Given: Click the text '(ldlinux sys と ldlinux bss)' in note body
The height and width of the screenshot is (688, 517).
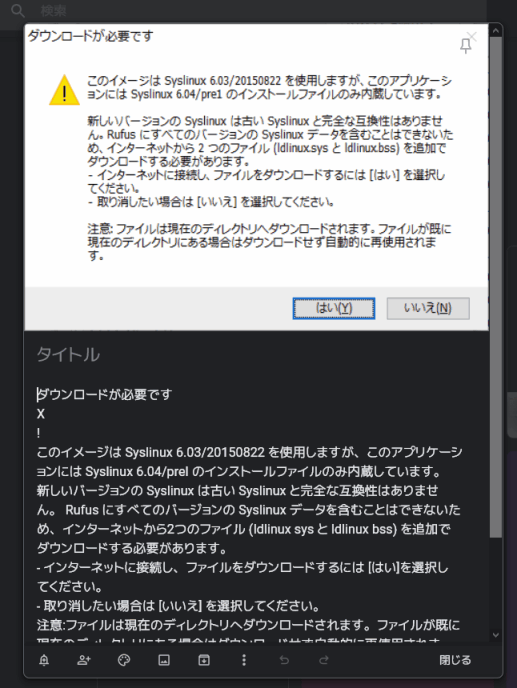Looking at the screenshot, I should click(323, 529).
